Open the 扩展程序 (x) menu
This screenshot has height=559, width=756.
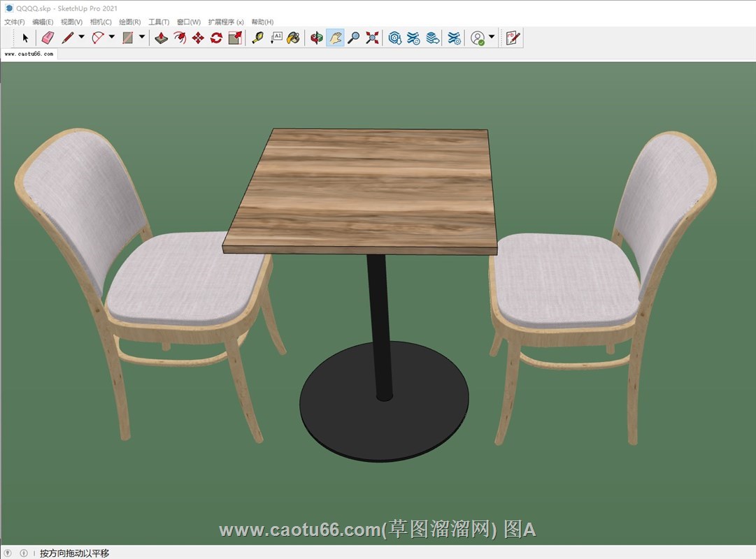(226, 22)
